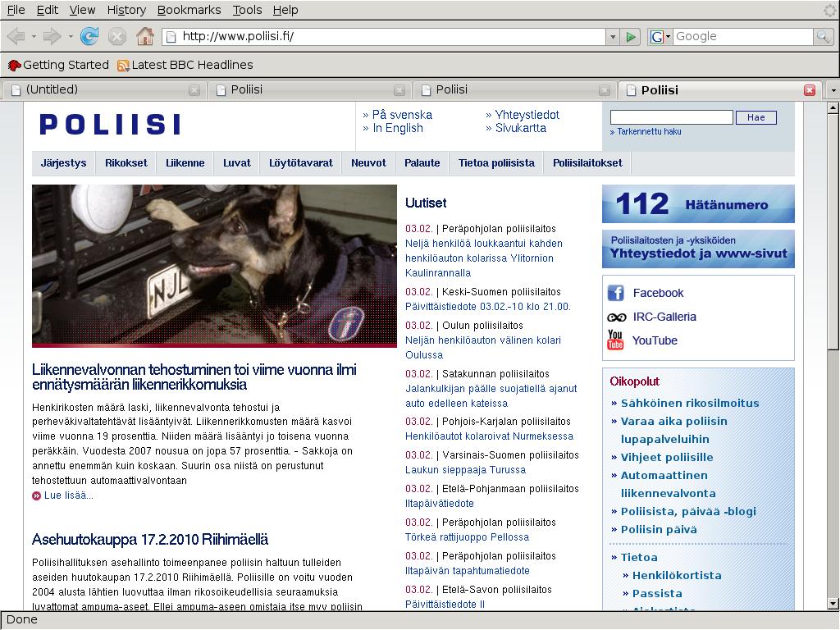
Task: Open Henkilöautot kolaroivat Nurmeksessa news link
Action: tap(489, 436)
